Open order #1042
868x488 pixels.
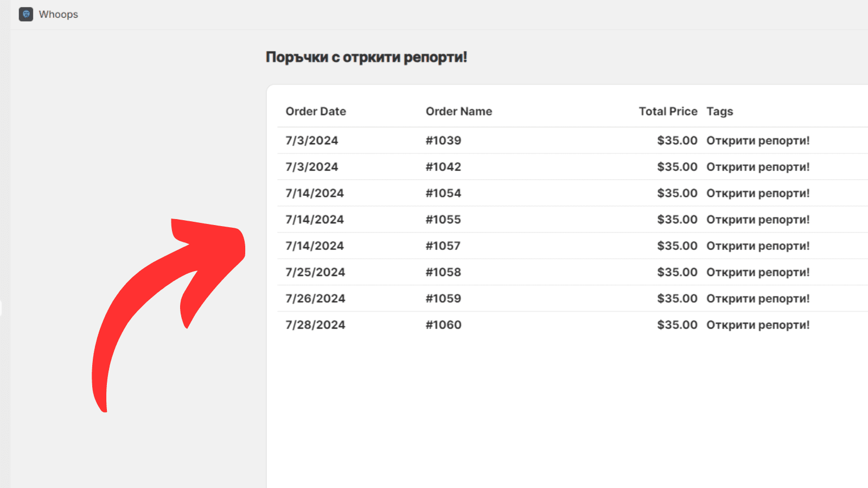tap(443, 167)
